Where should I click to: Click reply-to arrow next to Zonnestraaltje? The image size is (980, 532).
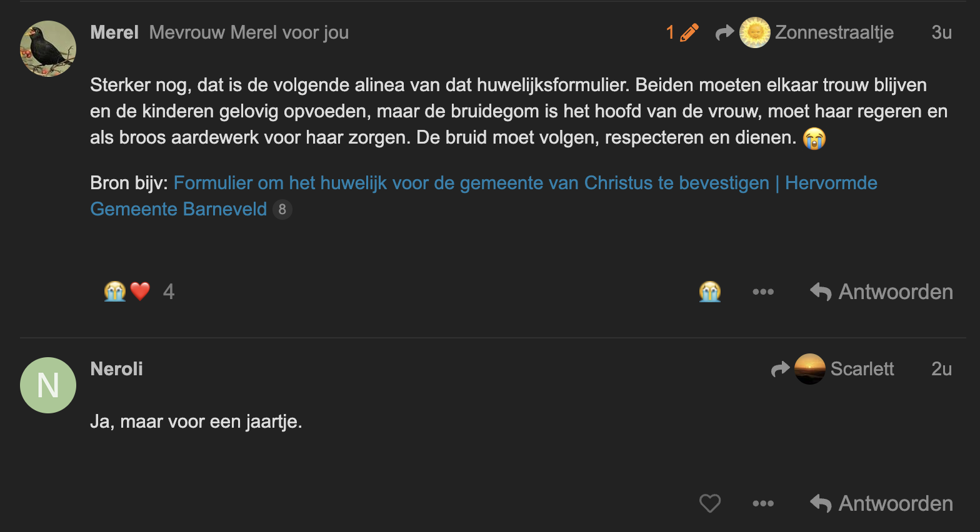click(x=724, y=32)
